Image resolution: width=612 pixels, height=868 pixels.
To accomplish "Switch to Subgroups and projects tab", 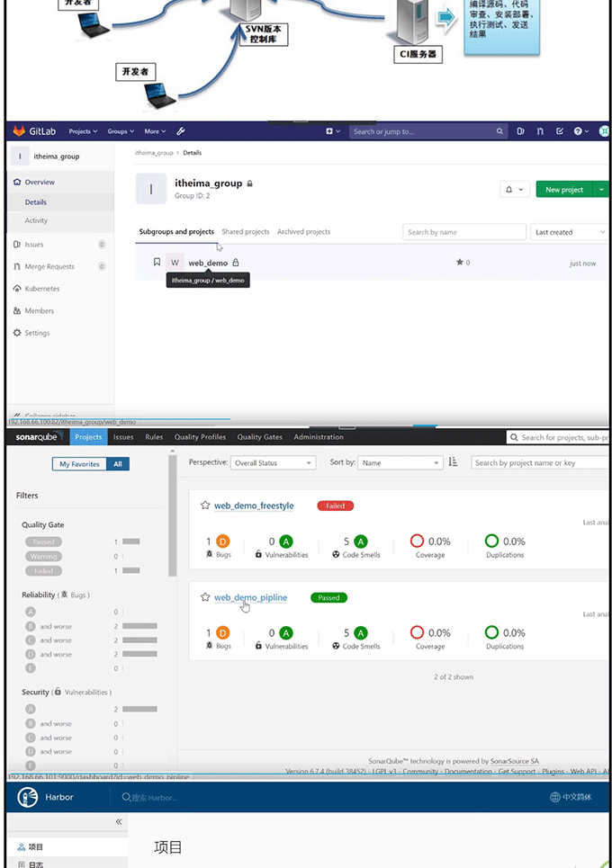I will click(x=176, y=231).
